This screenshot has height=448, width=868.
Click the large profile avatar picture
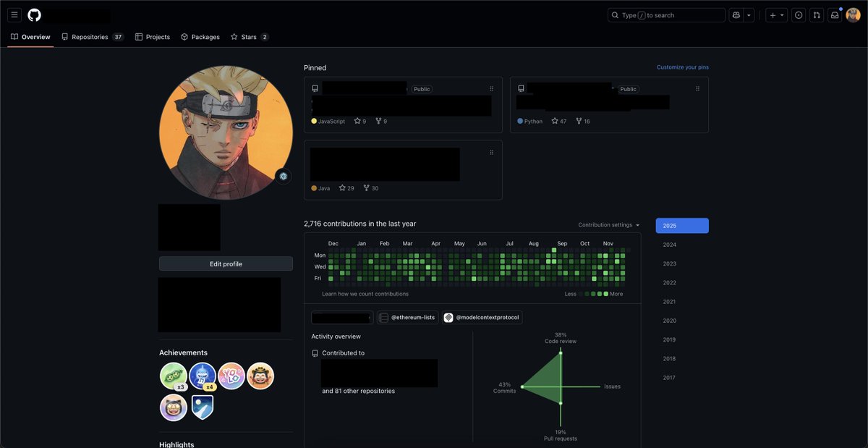click(226, 132)
